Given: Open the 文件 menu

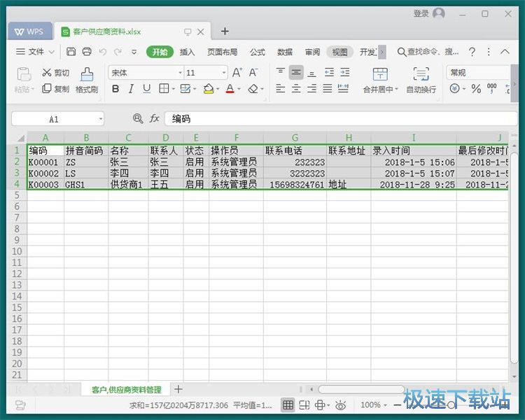Looking at the screenshot, I should (35, 52).
